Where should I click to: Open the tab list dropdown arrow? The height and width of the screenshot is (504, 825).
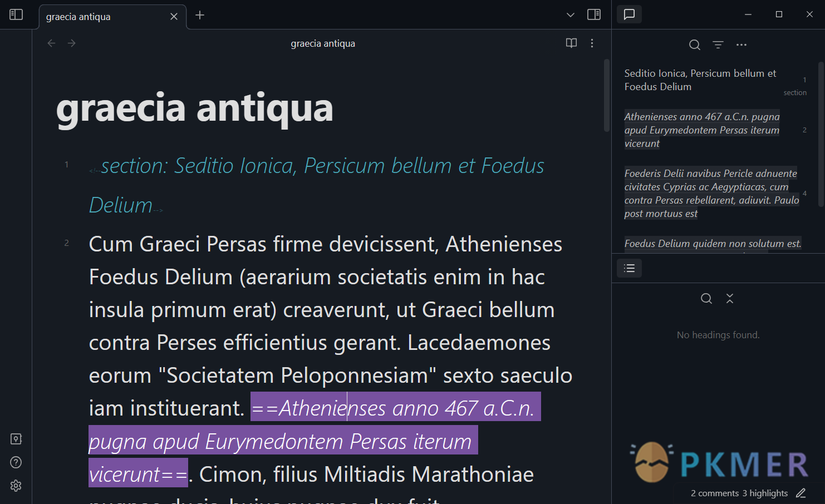[571, 15]
